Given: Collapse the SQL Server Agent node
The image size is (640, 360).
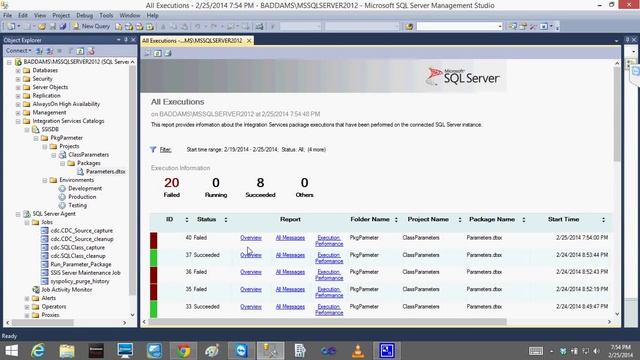Looking at the screenshot, I should click(18, 214).
